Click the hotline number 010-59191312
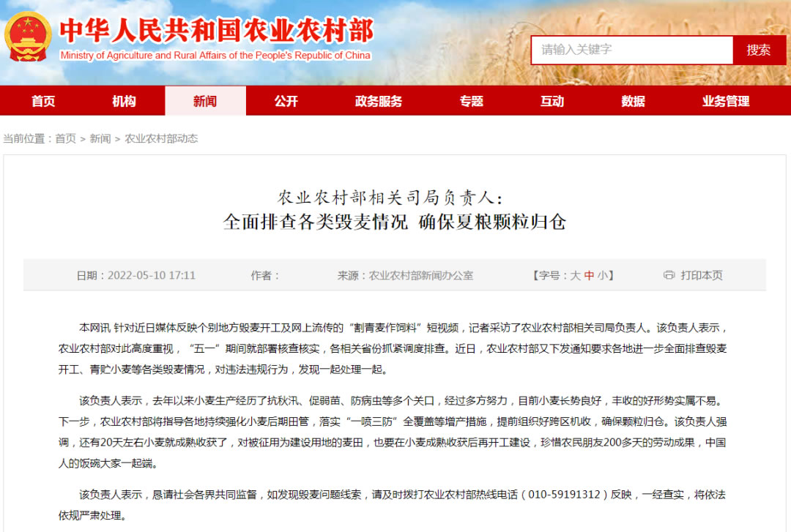Image resolution: width=791 pixels, height=532 pixels. point(564,495)
